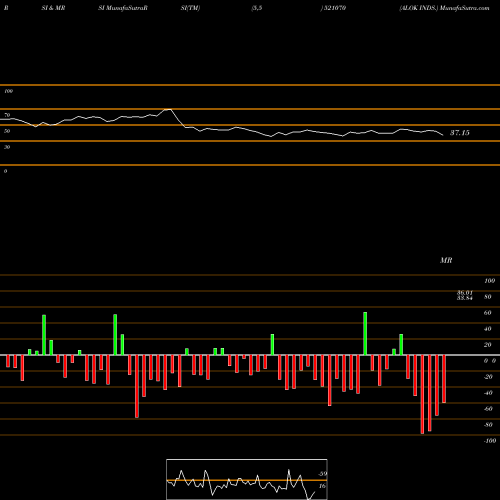Open the mini overview chart thumbnail at bottom

247,479
